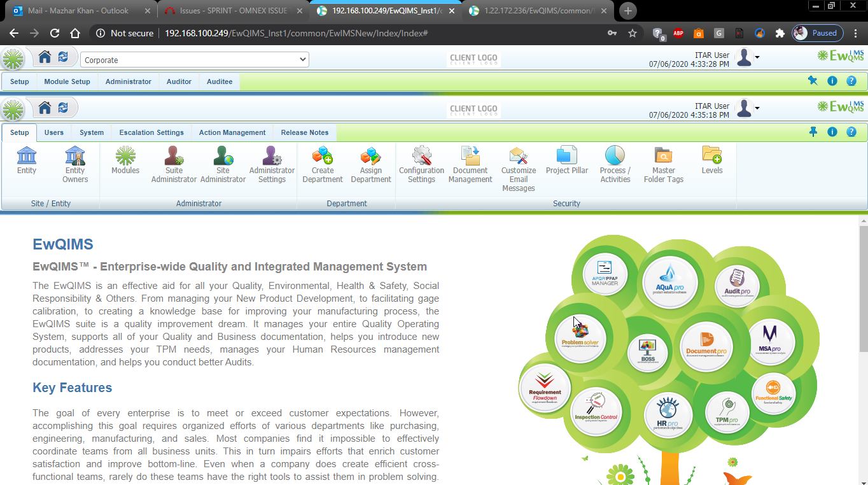Open the APQP/PPAP Manager module bubble
868x485 pixels.
(x=605, y=274)
